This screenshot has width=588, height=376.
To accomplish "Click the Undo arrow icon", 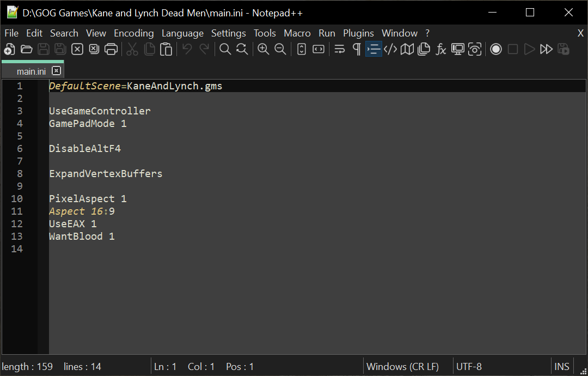I will click(x=187, y=49).
